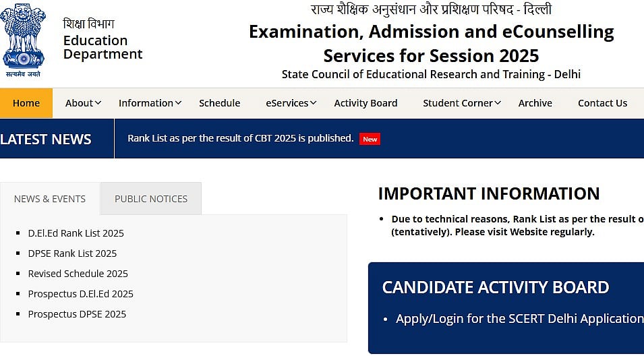Select the News & Events tab

pos(50,199)
